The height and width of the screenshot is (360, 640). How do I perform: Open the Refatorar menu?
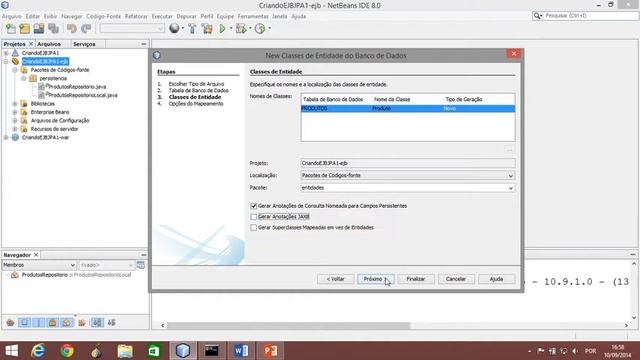[136, 16]
